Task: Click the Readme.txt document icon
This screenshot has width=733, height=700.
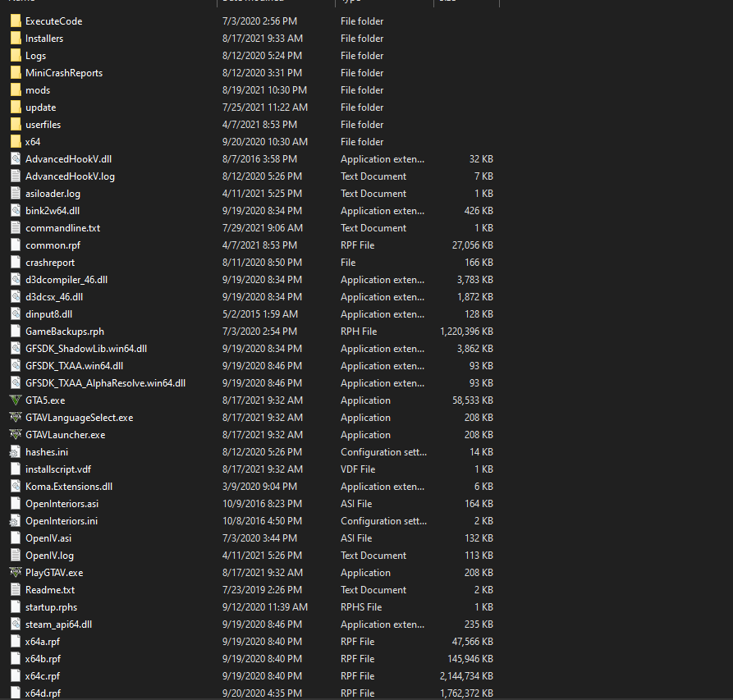Action: 16,590
